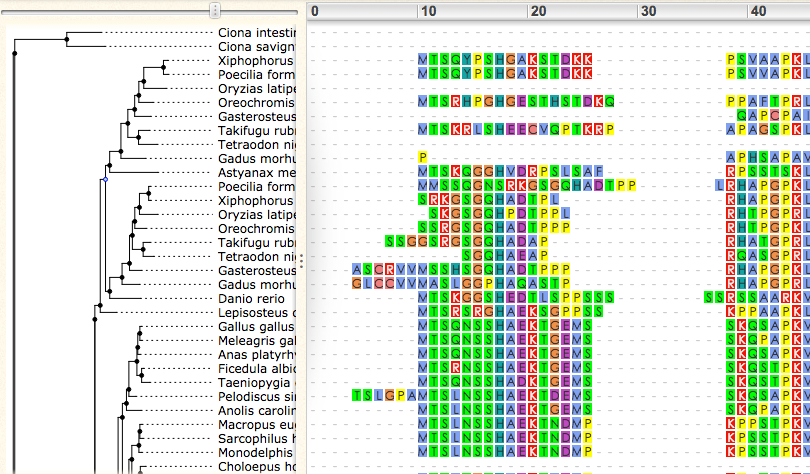
Task: Select the Lepisosteus species label
Action: (257, 313)
